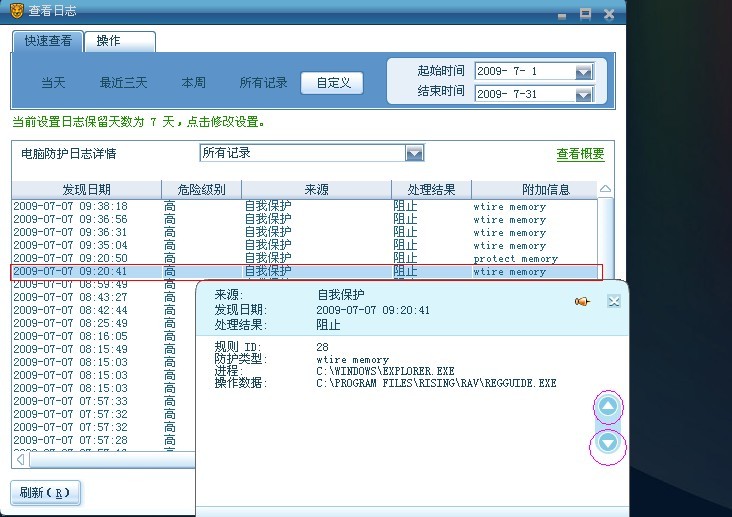Select the 所有记录 quick filter
This screenshot has height=517, width=732.
point(263,83)
